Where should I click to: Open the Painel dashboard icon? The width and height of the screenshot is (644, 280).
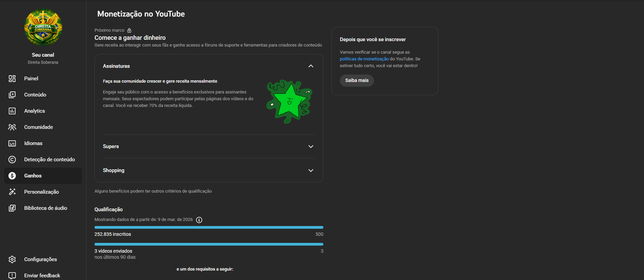pos(12,78)
